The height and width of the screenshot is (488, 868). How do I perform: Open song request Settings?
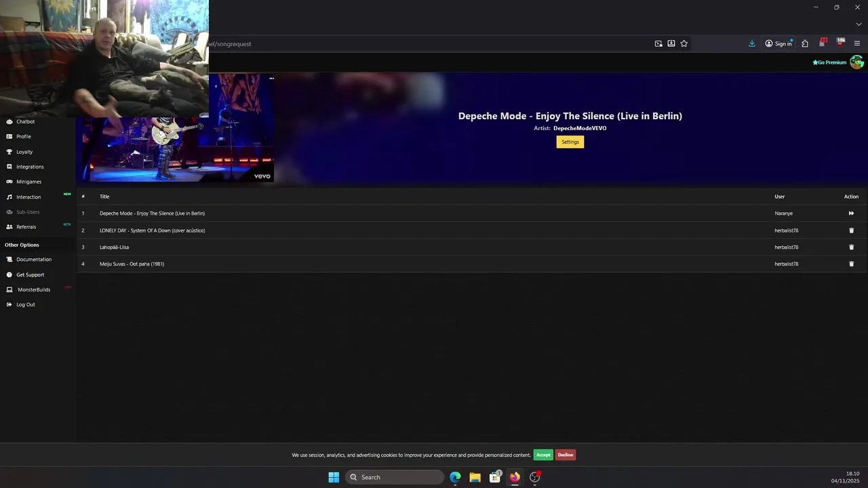570,142
